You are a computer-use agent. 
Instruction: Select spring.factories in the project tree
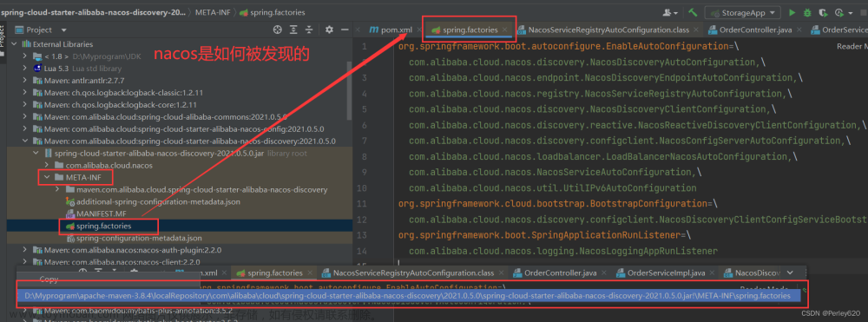click(x=103, y=227)
